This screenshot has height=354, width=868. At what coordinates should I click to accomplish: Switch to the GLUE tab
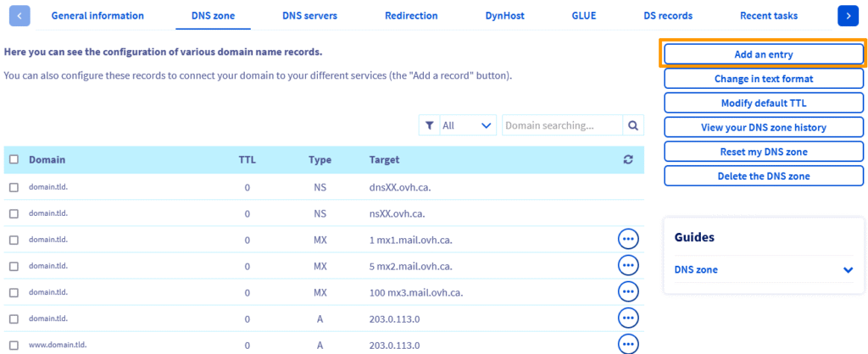pyautogui.click(x=584, y=15)
